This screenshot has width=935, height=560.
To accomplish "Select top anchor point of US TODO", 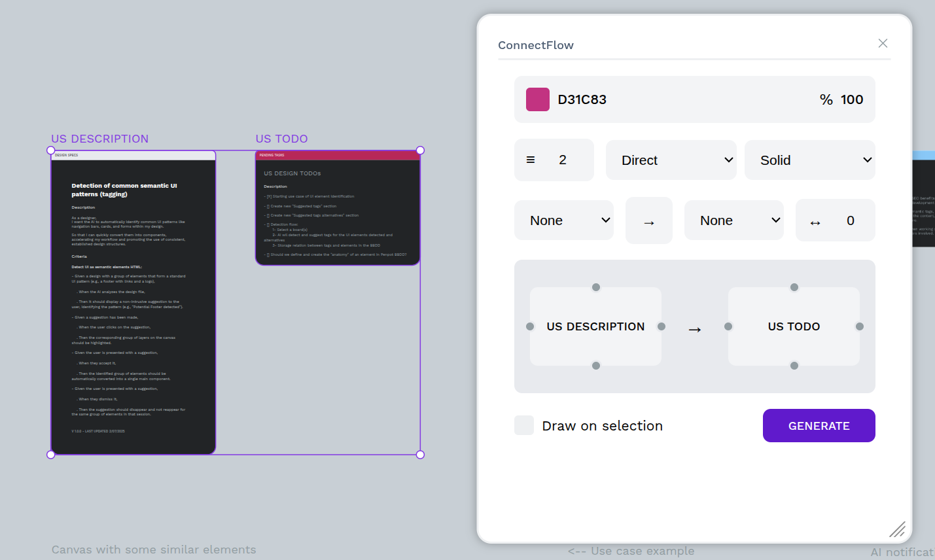I will tap(794, 287).
